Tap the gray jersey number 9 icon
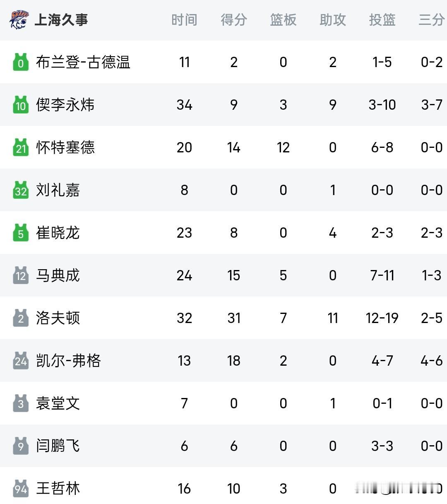This screenshot has height=504, width=447. 21,446
